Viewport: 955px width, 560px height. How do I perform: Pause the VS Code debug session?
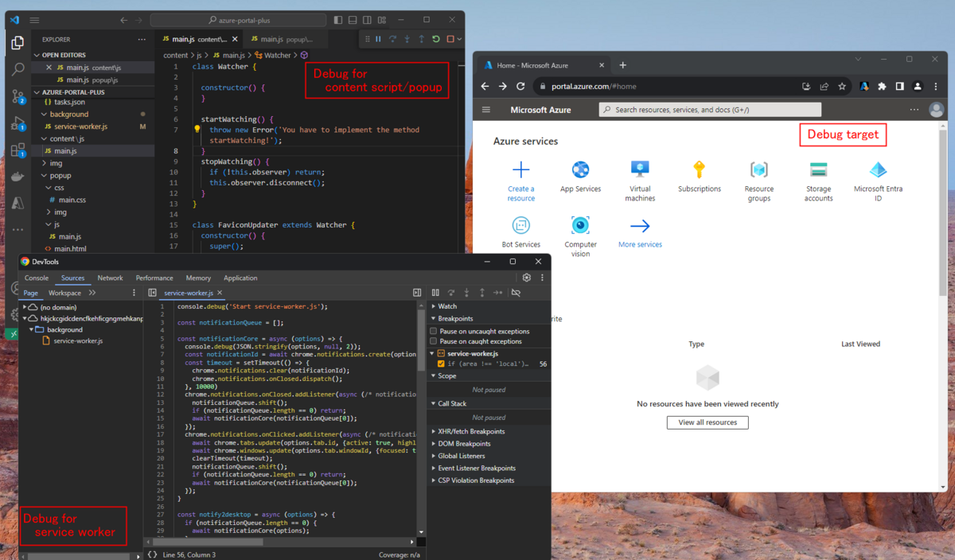pyautogui.click(x=378, y=39)
